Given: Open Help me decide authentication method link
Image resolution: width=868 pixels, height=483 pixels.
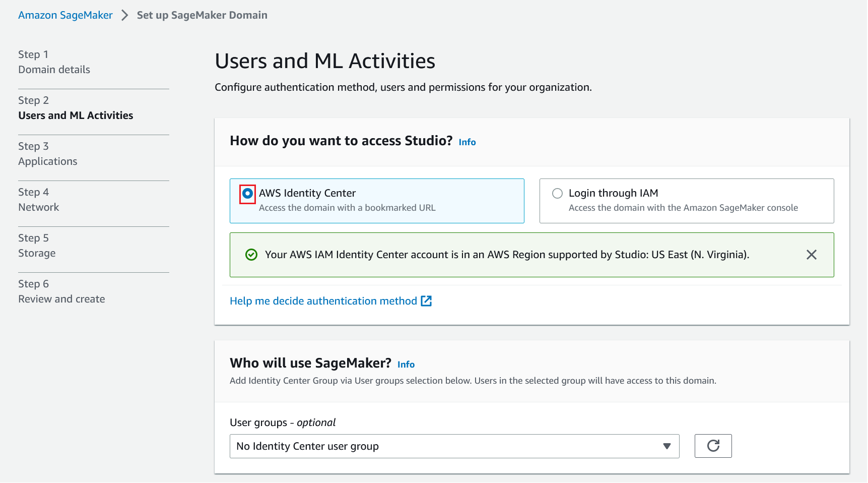Looking at the screenshot, I should 323,301.
